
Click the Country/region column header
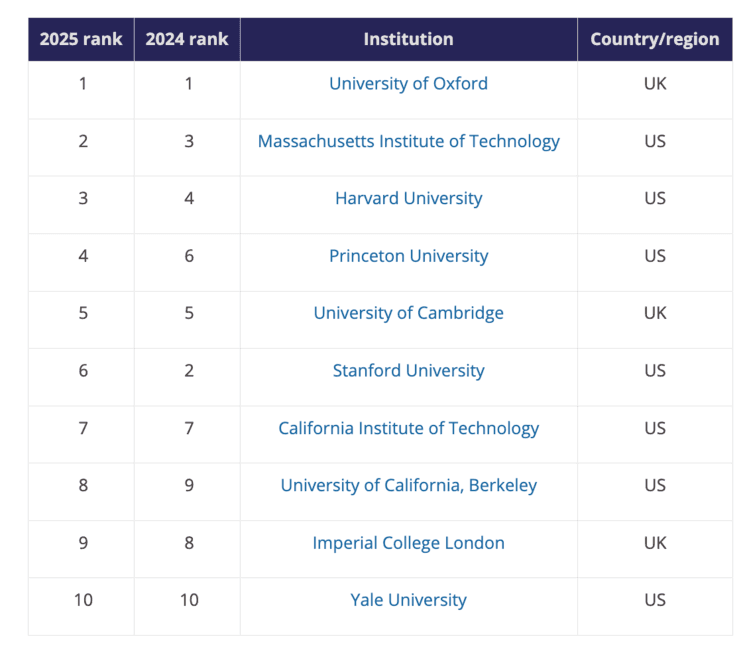pos(654,39)
